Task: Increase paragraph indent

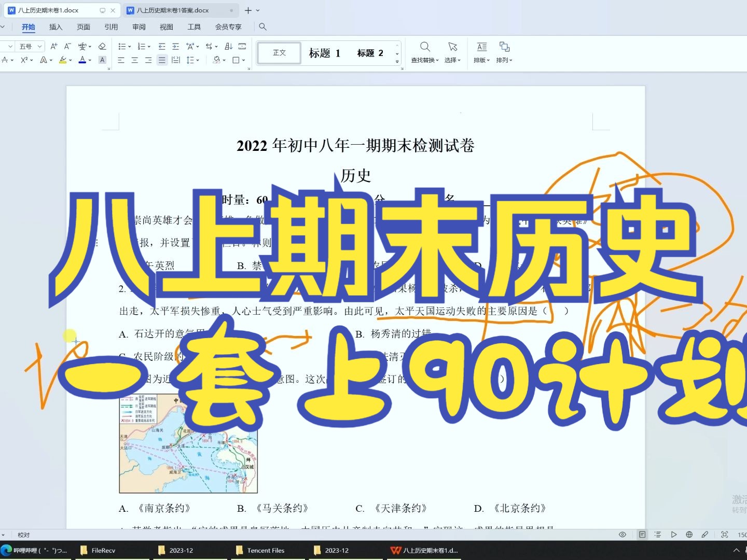Action: [176, 46]
